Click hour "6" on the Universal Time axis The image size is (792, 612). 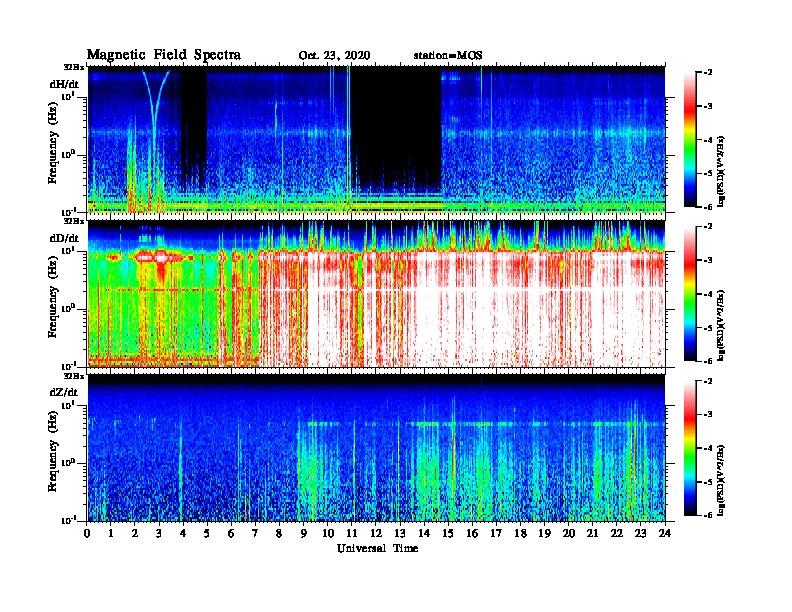coord(231,534)
